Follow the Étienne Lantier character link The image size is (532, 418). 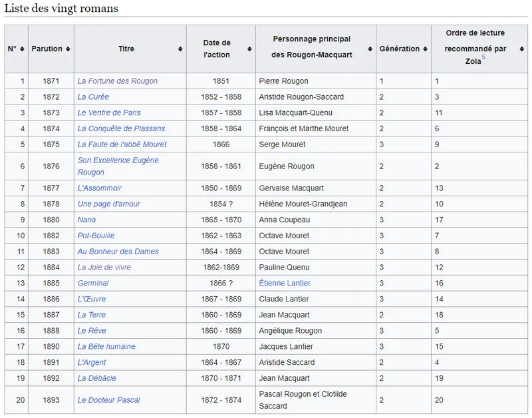(x=285, y=283)
